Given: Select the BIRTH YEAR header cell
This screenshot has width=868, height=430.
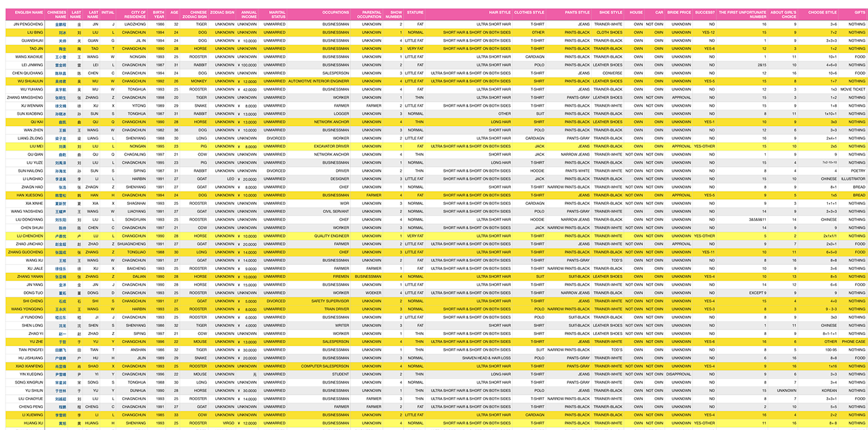Looking at the screenshot, I should [158, 14].
